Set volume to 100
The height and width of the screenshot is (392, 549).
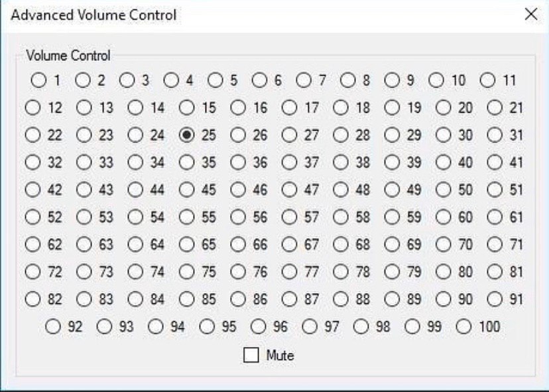point(464,326)
